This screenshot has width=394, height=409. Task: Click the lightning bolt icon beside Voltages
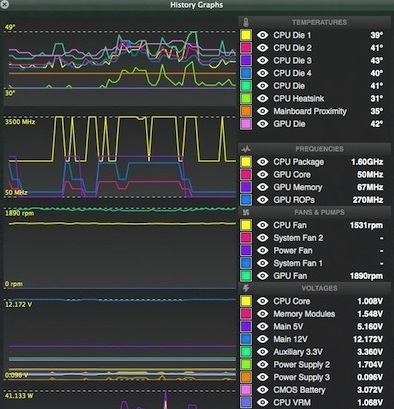tap(246, 288)
